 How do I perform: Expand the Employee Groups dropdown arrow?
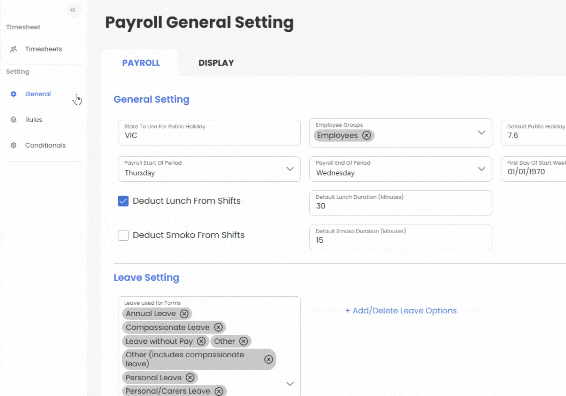(x=481, y=132)
